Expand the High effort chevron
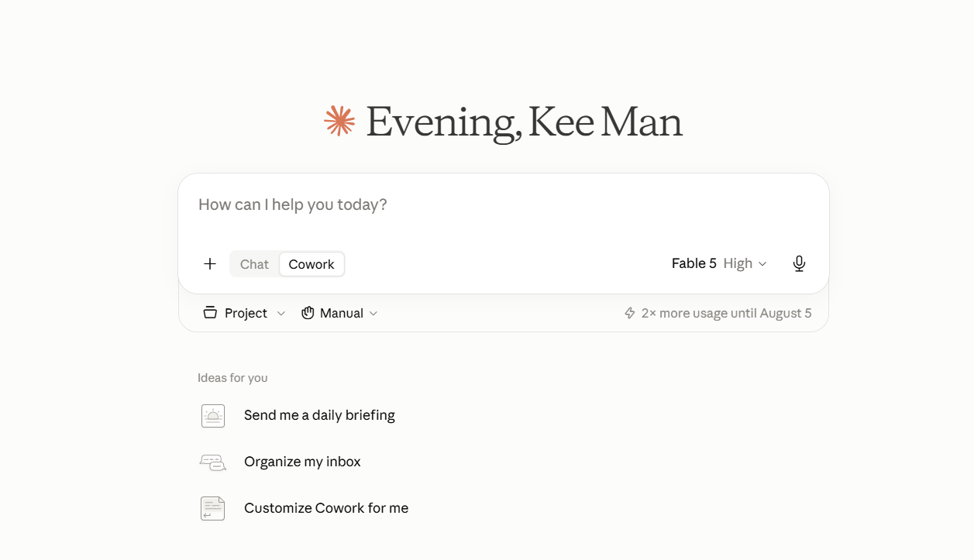Image resolution: width=974 pixels, height=560 pixels. 762,264
